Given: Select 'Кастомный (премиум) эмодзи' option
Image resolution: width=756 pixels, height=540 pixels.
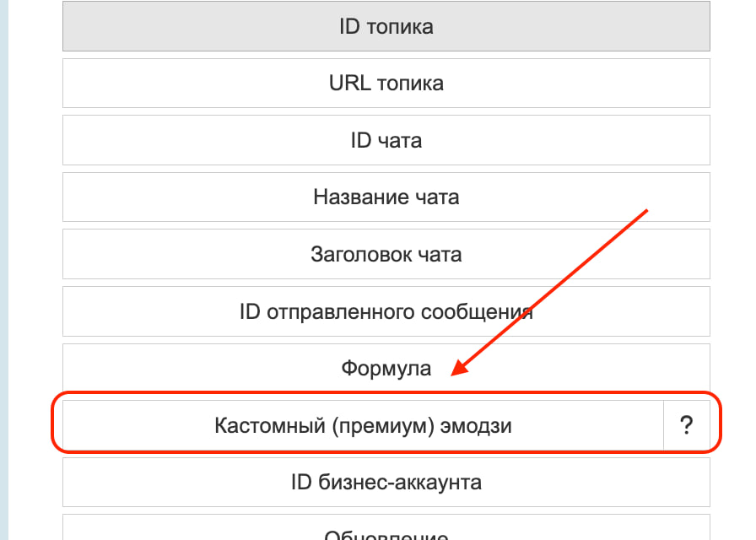Looking at the screenshot, I should tap(363, 426).
